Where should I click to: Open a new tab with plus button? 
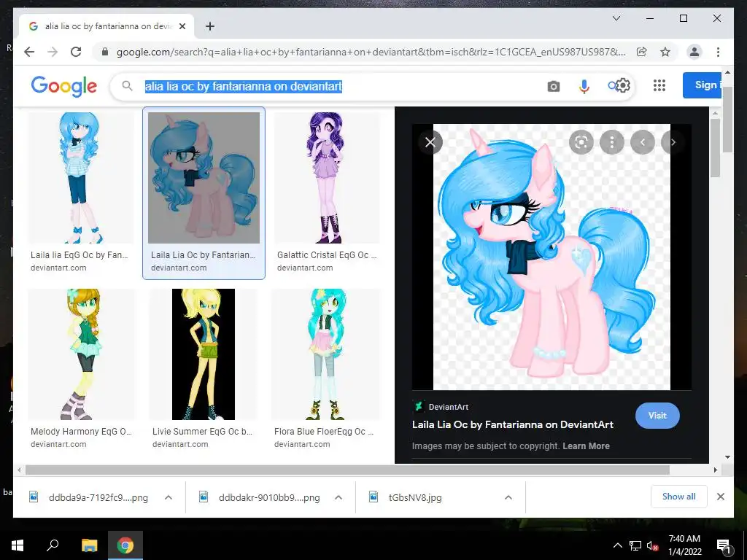(x=209, y=26)
